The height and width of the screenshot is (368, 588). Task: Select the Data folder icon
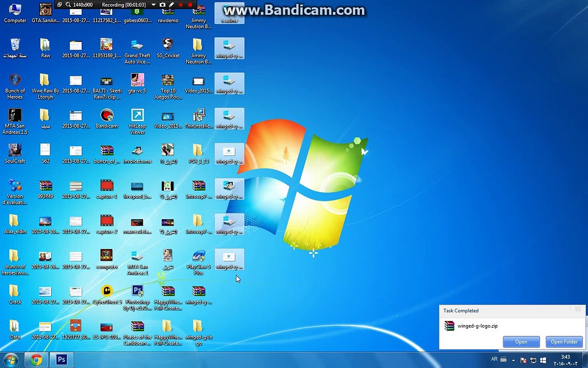(15, 330)
